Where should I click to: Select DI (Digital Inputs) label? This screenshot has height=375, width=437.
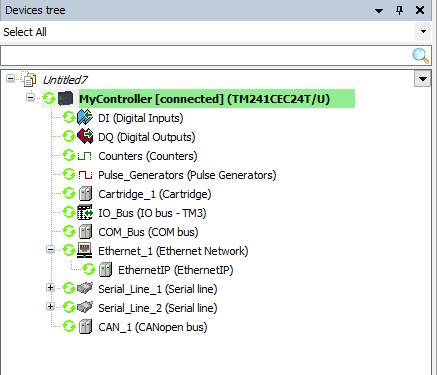pos(141,118)
